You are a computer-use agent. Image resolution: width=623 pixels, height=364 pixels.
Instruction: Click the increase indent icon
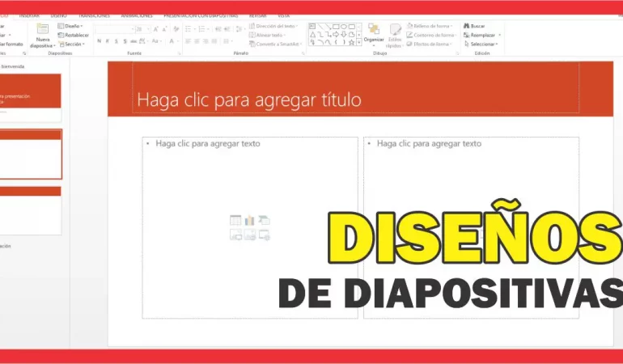pos(227,29)
